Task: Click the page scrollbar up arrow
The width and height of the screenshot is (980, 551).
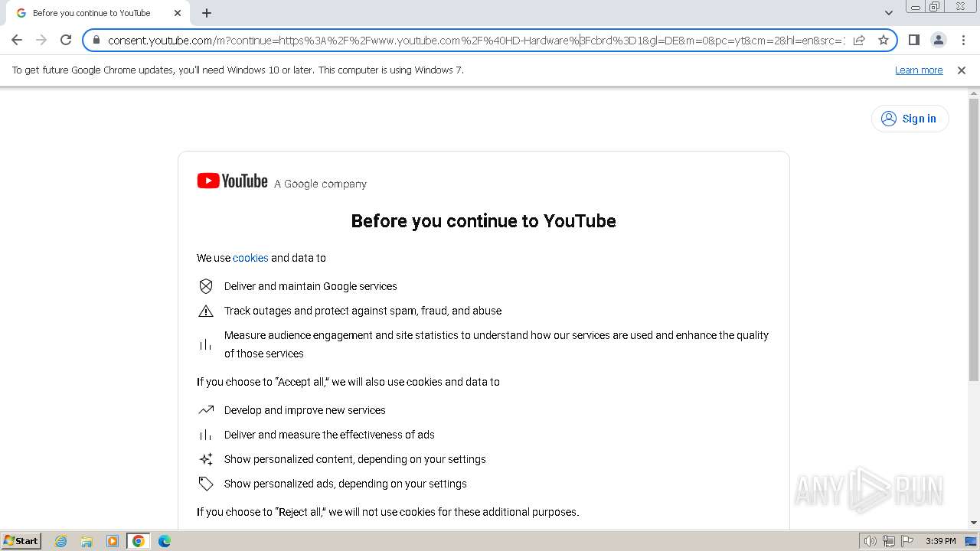Action: click(974, 93)
